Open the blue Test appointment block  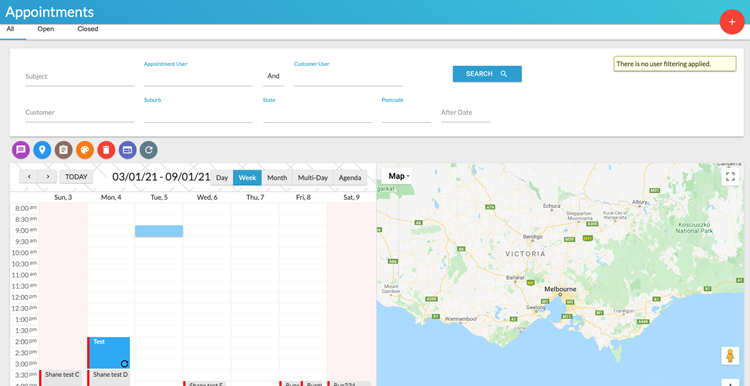109,353
